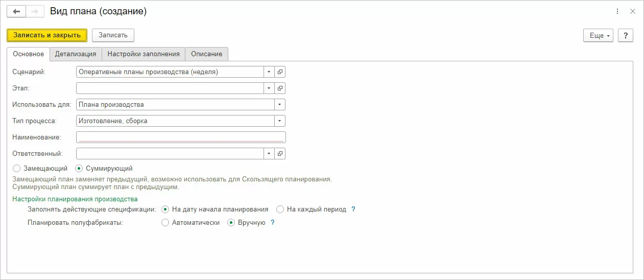Select the На каждый период radio option
The width and height of the screenshot is (644, 280).
[x=280, y=209]
